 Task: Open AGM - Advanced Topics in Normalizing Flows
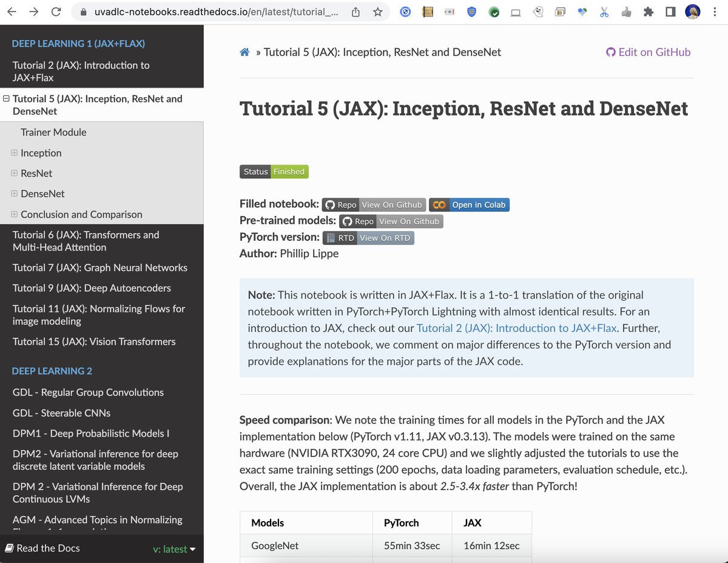pos(98,523)
